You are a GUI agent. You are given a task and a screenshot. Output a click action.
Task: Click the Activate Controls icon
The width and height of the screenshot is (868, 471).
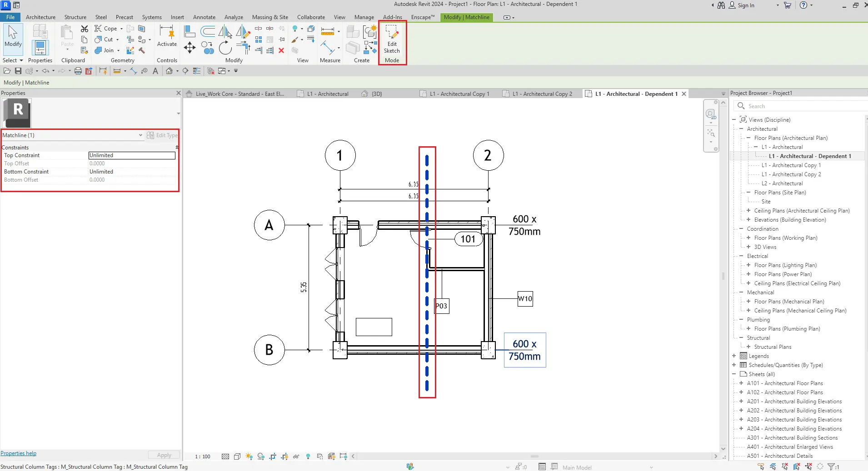click(x=167, y=36)
